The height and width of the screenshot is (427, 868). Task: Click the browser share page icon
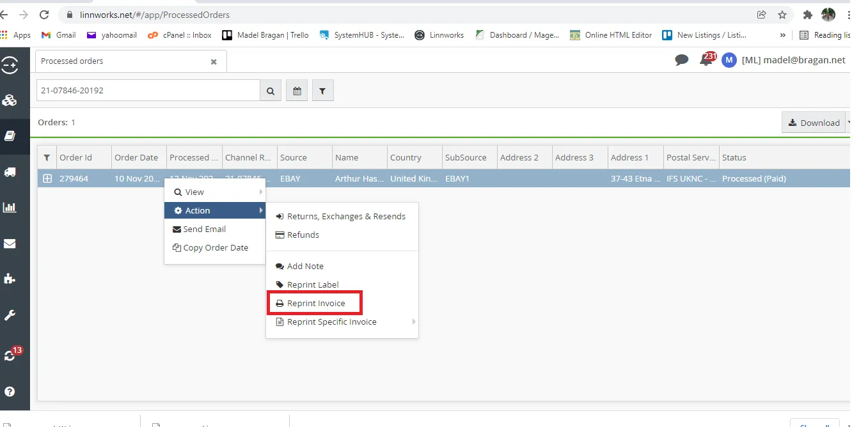pos(761,14)
